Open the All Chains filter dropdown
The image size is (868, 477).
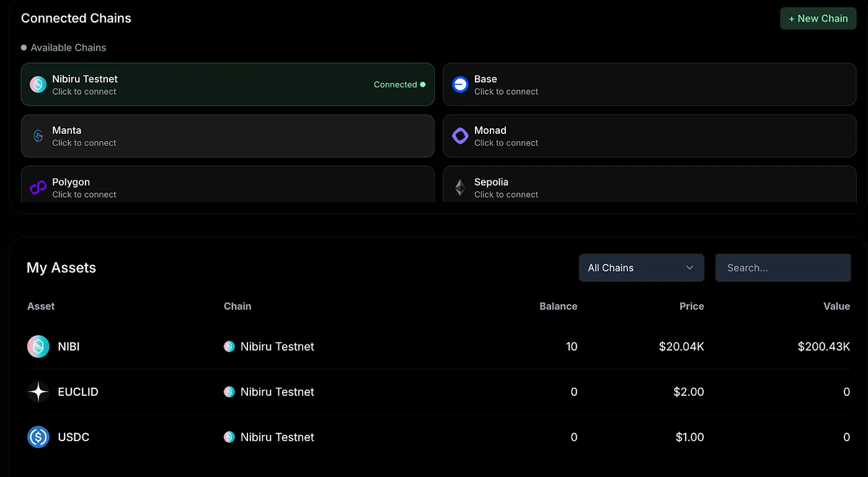click(641, 268)
